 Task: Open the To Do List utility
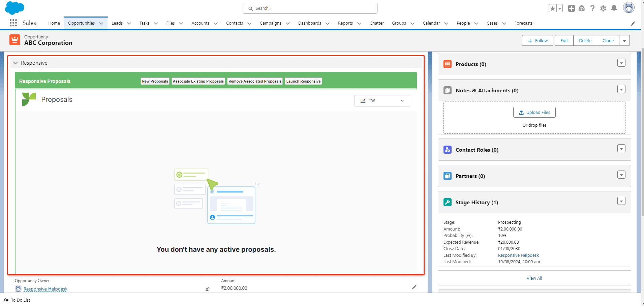click(x=17, y=300)
